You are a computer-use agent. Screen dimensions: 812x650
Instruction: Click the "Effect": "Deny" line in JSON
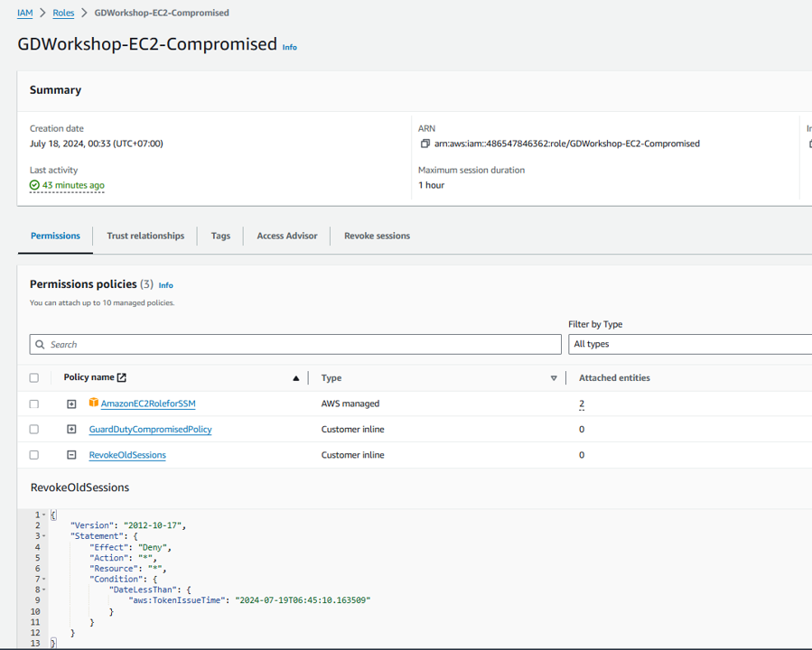click(x=130, y=547)
